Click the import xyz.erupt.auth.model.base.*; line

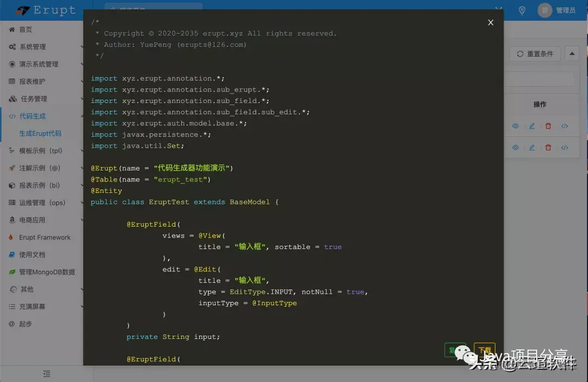pyautogui.click(x=169, y=124)
